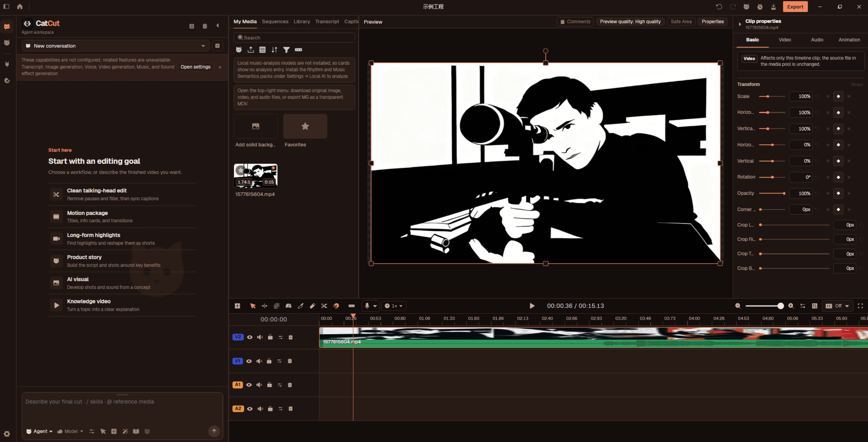The image size is (868, 442).
Task: Toggle visibility eye on V1 track
Action: pos(249,361)
